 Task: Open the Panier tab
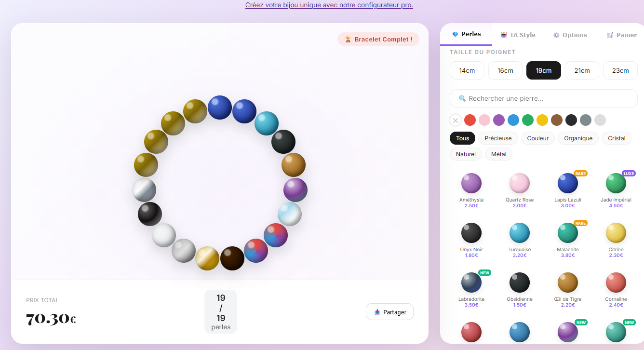(622, 34)
